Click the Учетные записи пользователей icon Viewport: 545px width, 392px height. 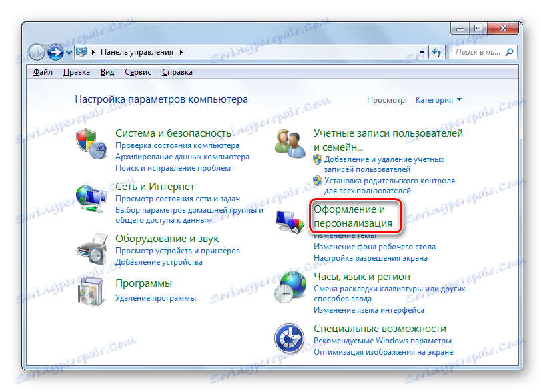(x=290, y=141)
